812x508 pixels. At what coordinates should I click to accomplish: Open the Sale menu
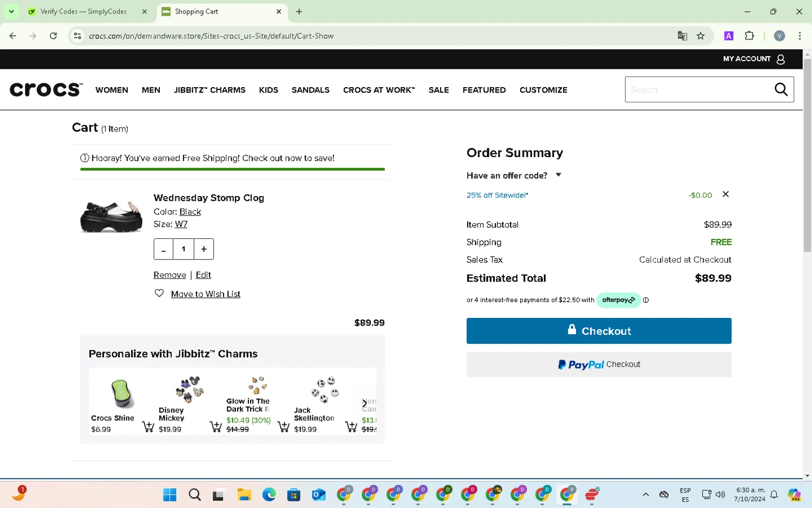click(x=439, y=90)
